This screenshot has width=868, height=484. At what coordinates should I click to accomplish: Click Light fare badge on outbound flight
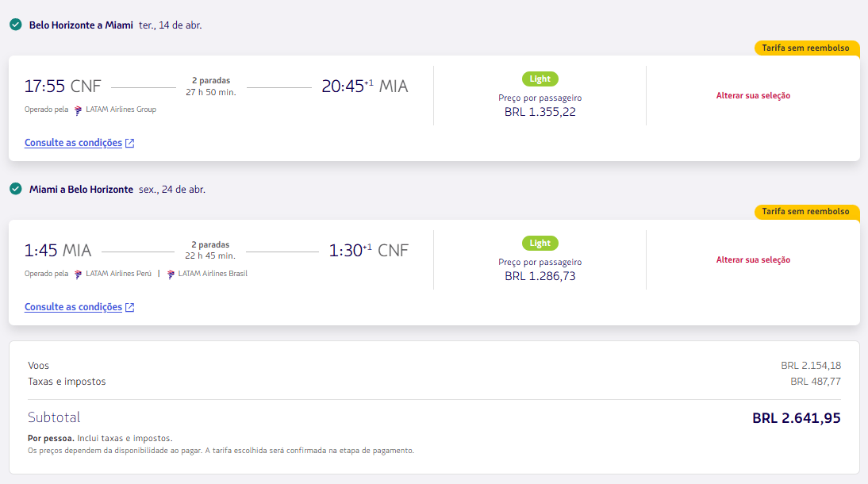point(540,79)
